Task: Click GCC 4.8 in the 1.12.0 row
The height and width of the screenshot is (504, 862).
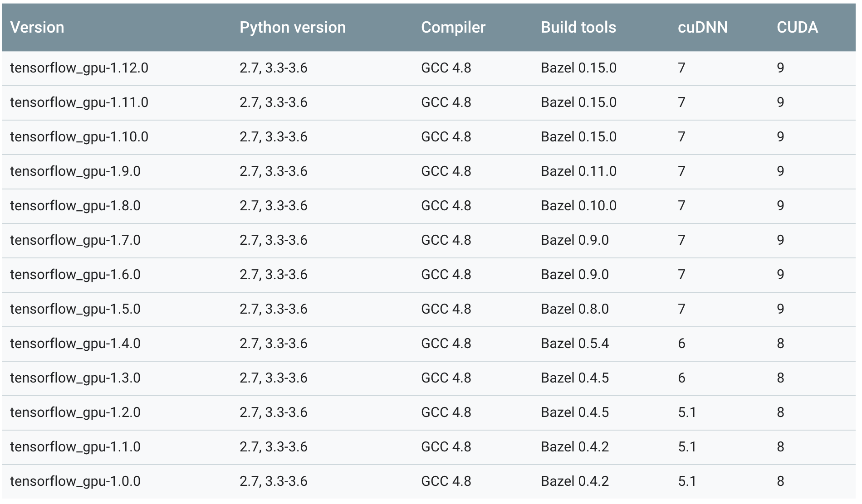Action: pos(446,68)
